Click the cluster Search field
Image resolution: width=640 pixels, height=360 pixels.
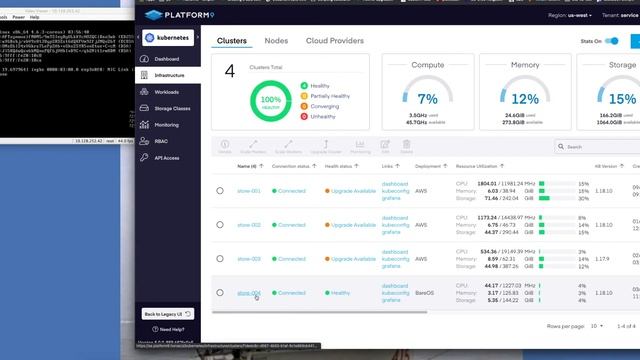click(x=598, y=147)
